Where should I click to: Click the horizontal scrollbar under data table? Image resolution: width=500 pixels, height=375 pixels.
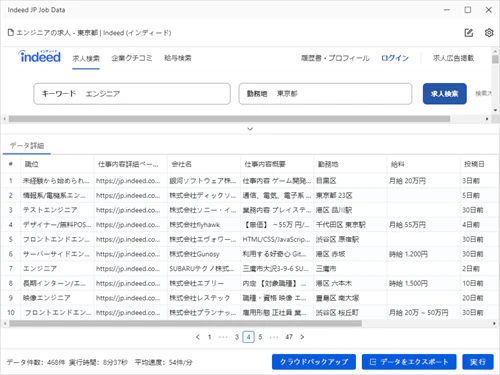coord(185,323)
